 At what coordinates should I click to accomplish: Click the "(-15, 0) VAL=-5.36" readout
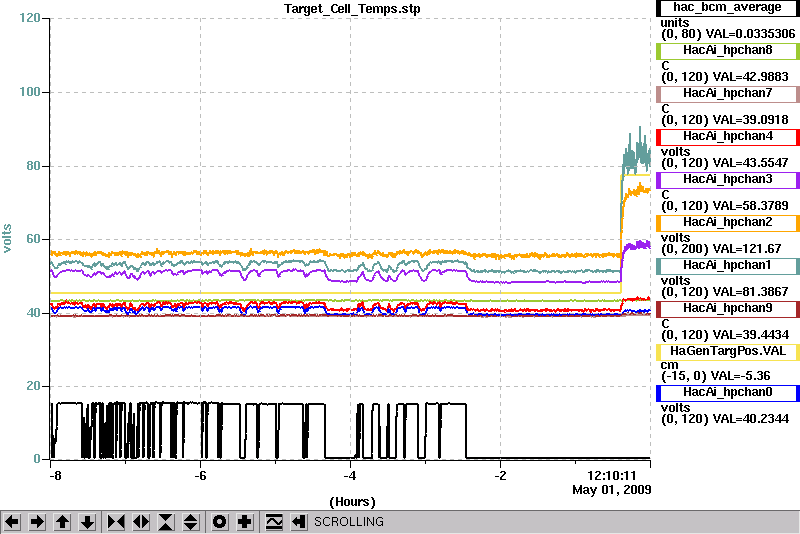(715, 376)
